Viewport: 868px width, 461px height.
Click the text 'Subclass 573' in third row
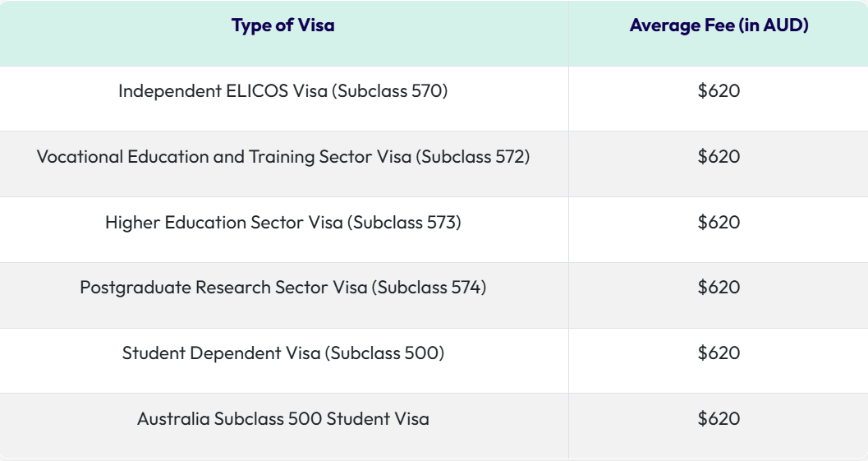coord(404,222)
